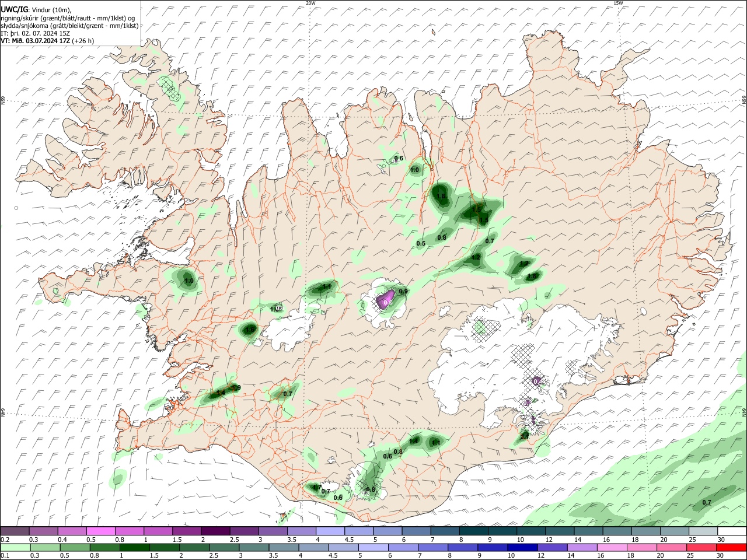
Task: Click the 'slydda/snjókoma' legend description line
Action: point(70,26)
